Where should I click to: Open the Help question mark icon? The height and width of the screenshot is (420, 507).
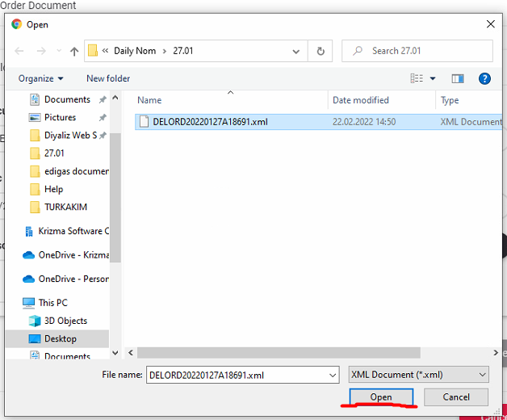coord(484,78)
